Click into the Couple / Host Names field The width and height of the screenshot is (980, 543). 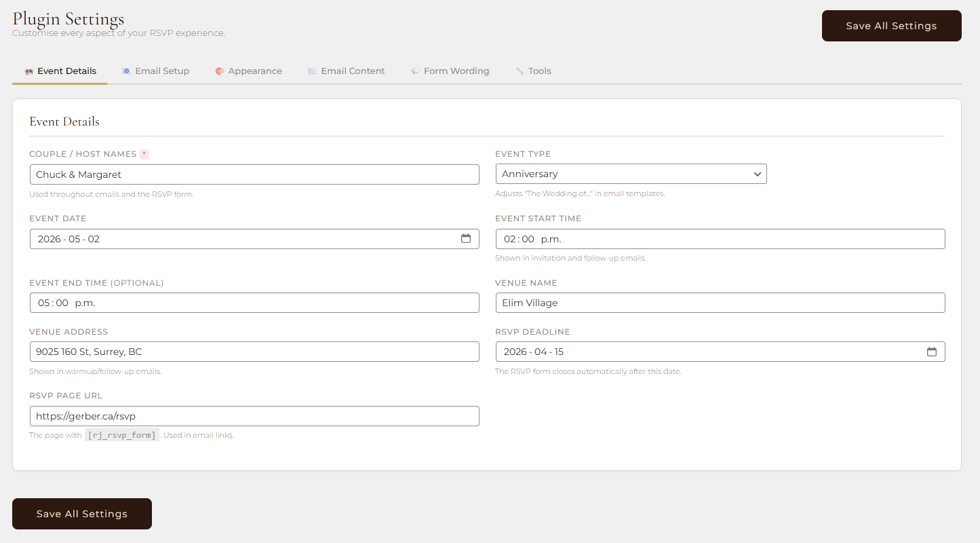tap(254, 174)
